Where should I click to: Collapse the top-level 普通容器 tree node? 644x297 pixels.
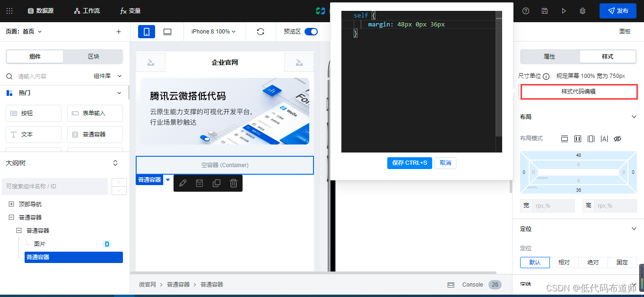coord(11,217)
